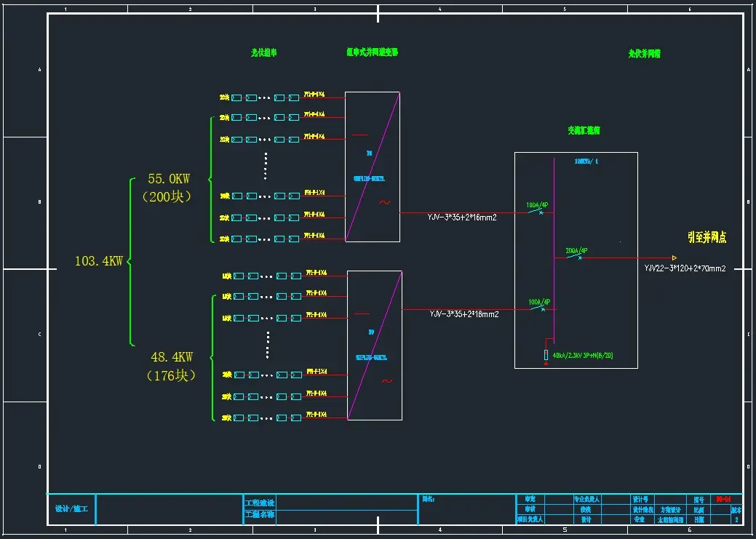
Task: Select the 光伏并网箱 heading text
Action: (x=644, y=53)
